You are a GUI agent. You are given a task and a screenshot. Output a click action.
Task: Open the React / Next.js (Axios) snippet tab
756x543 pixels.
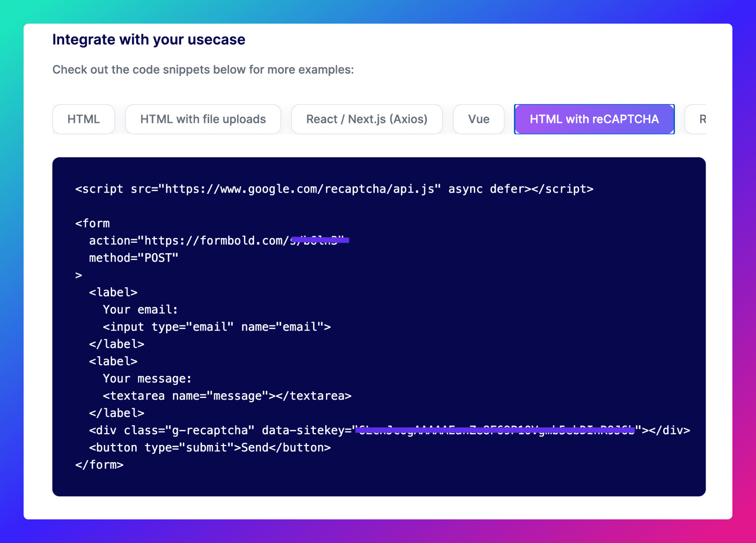tap(367, 119)
